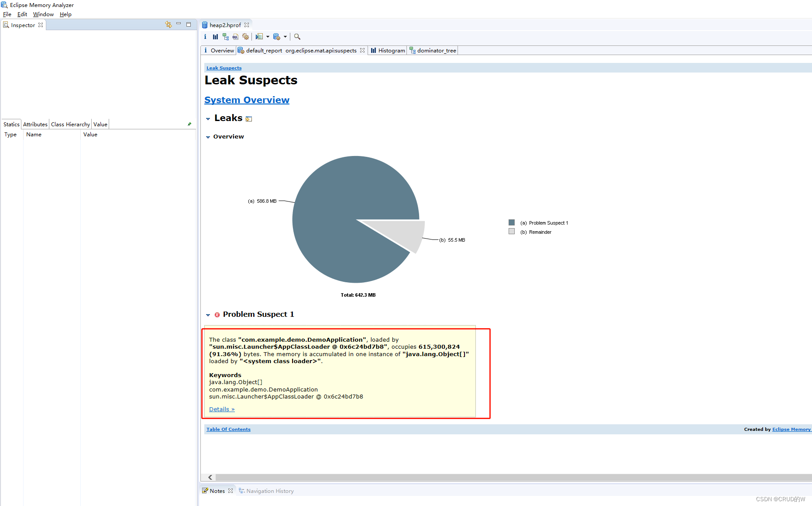Open the OQL query editor icon
812x506 pixels.
point(235,37)
